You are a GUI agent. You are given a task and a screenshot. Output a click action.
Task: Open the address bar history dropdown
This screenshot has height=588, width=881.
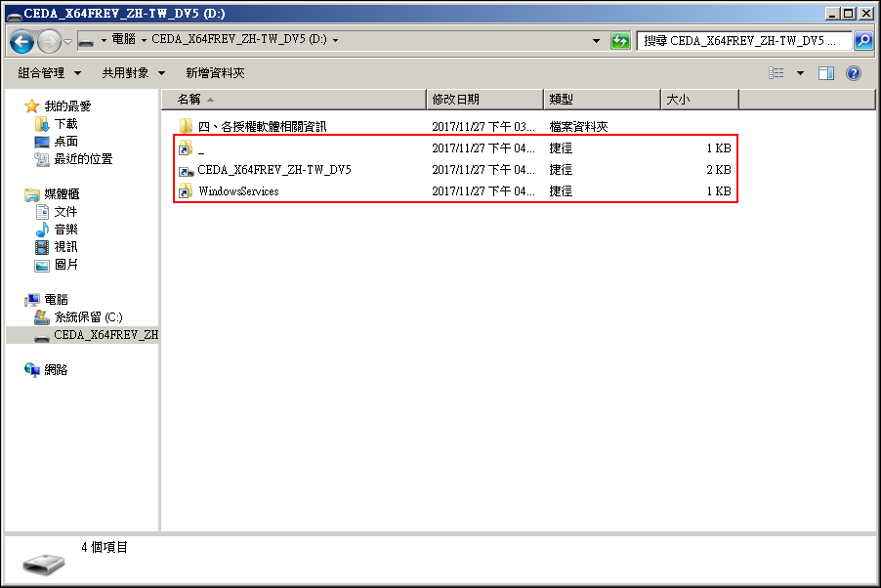point(597,41)
